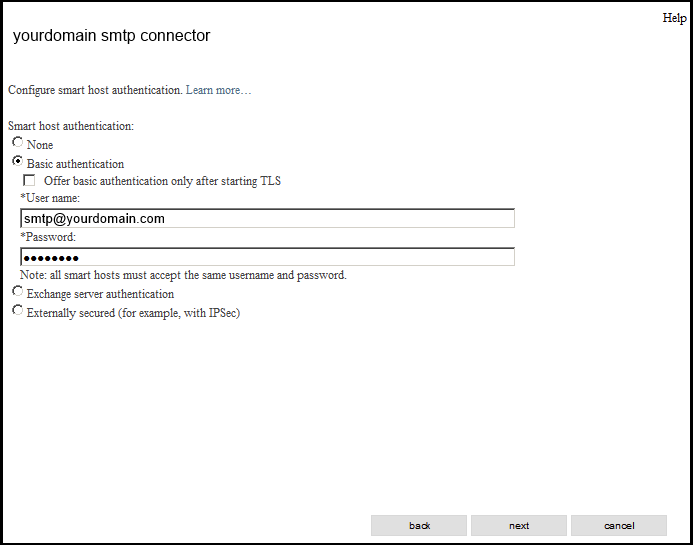Click the 'yourdomain smtp connector' title
Viewport: 693px width, 545px height.
coord(111,35)
